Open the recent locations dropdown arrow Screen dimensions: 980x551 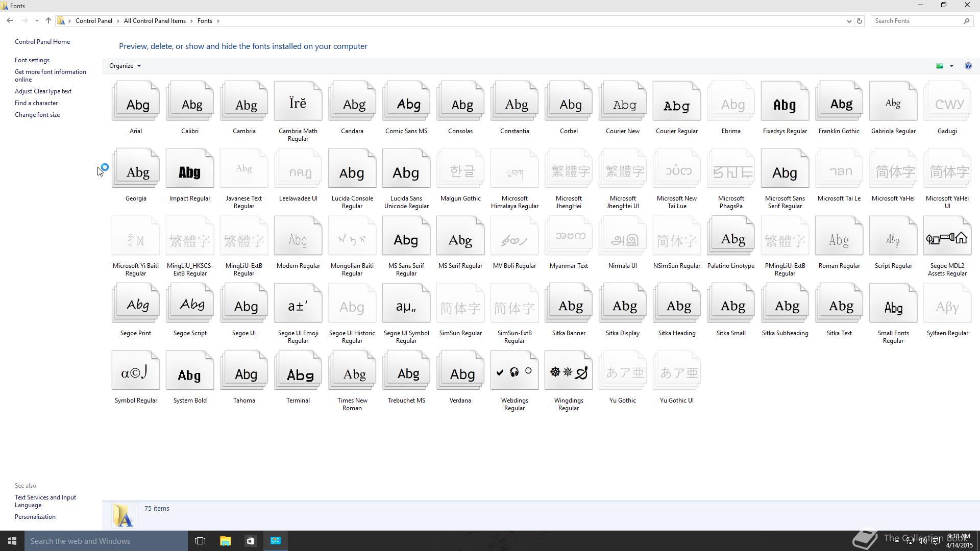(37, 21)
